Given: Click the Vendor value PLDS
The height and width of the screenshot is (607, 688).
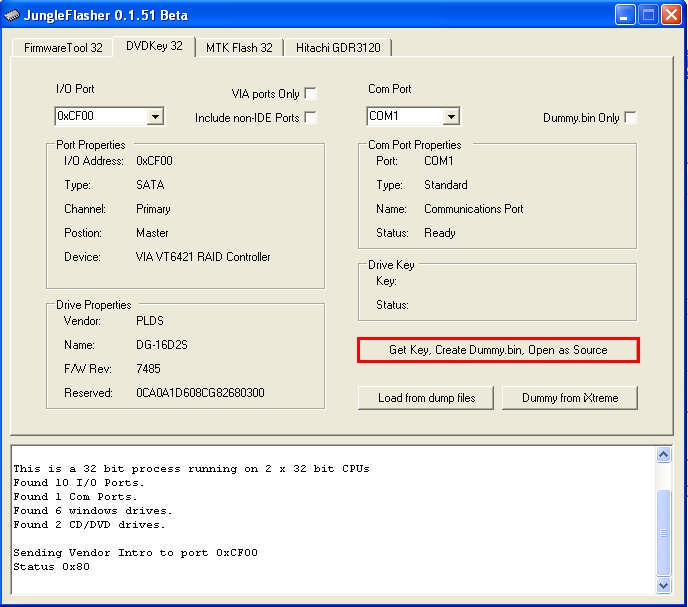Looking at the screenshot, I should [x=150, y=321].
